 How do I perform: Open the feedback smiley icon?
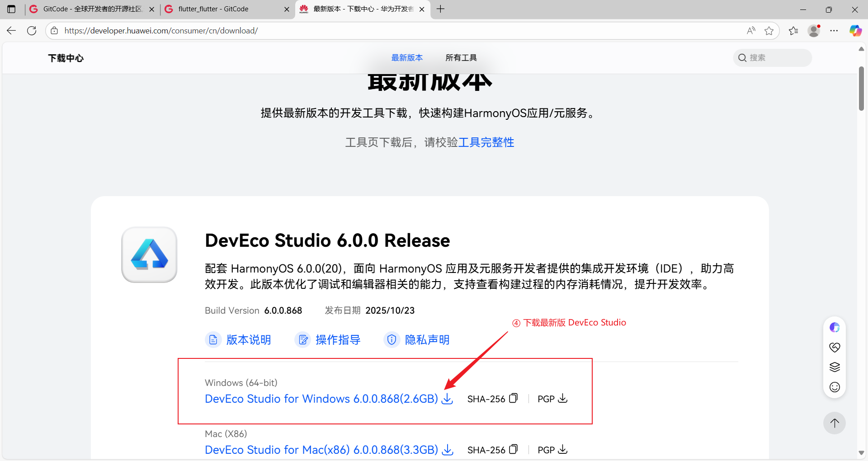[x=835, y=387]
